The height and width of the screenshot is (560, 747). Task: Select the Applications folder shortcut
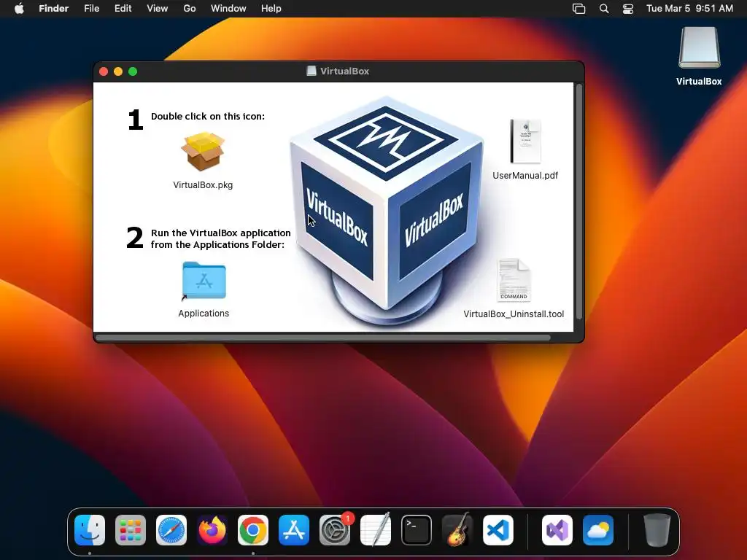coord(204,281)
